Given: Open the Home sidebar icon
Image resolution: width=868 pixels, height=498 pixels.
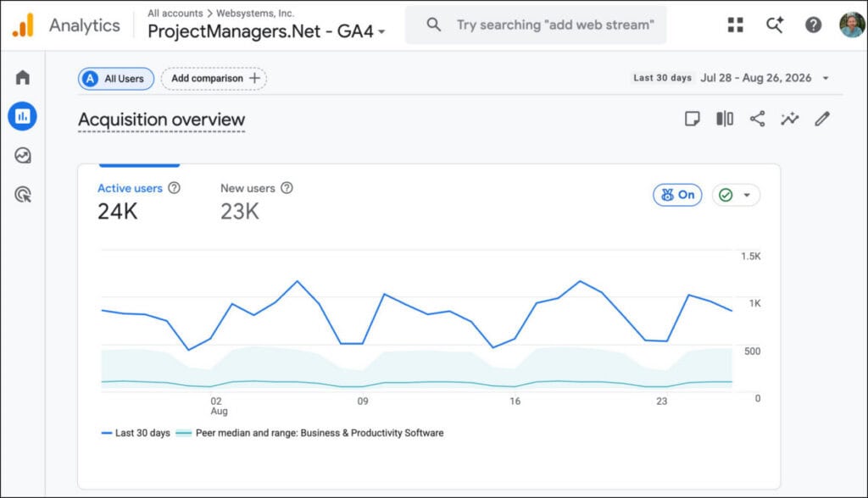Looking at the screenshot, I should point(23,77).
